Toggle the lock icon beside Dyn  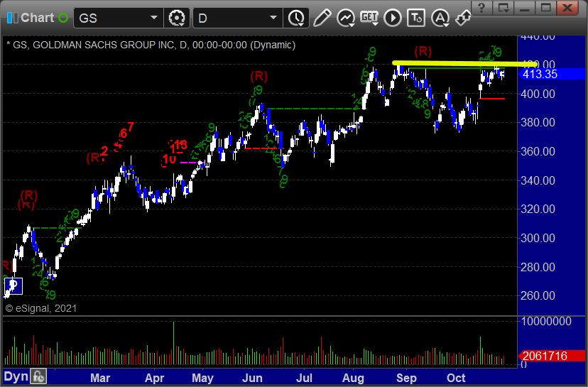(38, 376)
